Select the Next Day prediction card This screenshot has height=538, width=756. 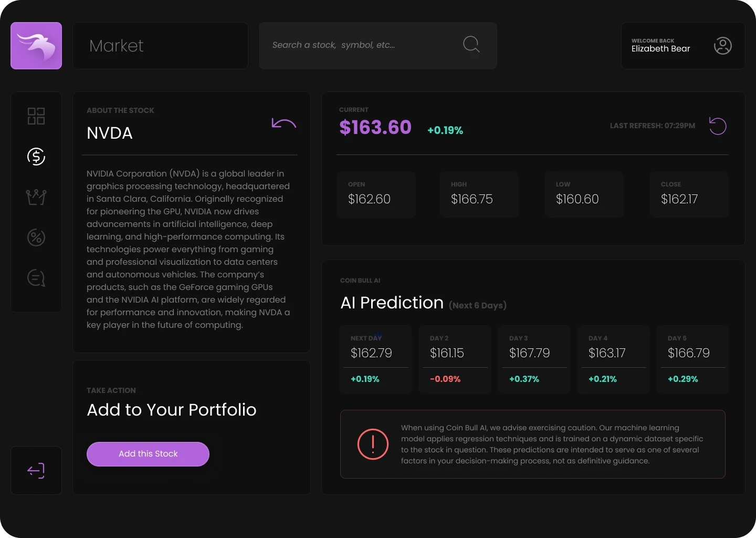pos(376,359)
